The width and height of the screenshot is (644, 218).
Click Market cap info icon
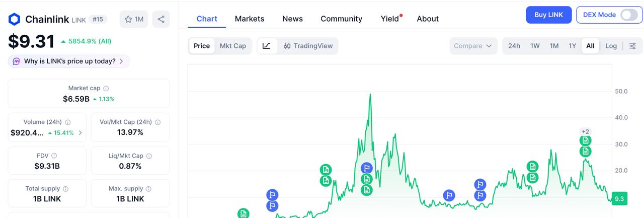pyautogui.click(x=106, y=89)
